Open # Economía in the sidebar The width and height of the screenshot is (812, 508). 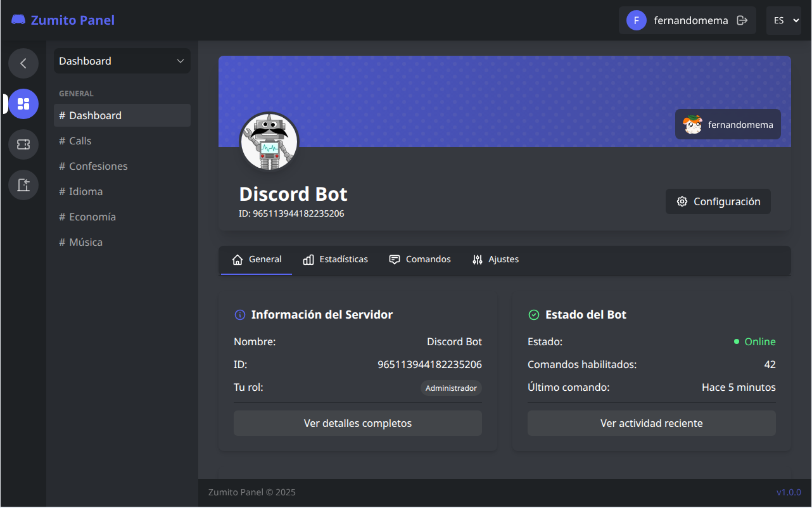pos(122,217)
